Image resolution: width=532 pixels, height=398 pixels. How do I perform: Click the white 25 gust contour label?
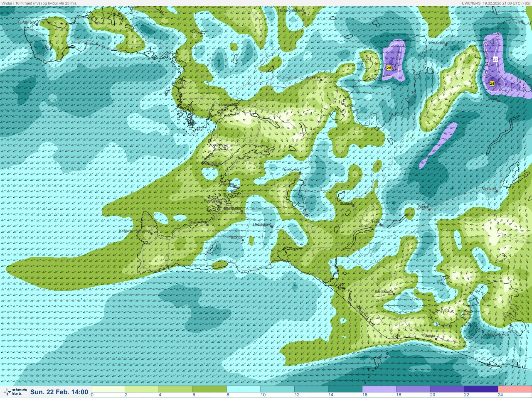click(495, 59)
